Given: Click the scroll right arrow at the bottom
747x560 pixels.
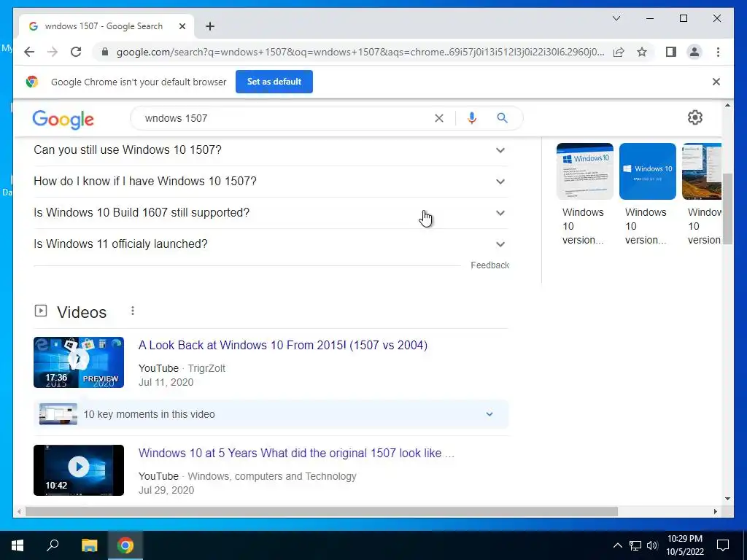Looking at the screenshot, I should [715, 511].
